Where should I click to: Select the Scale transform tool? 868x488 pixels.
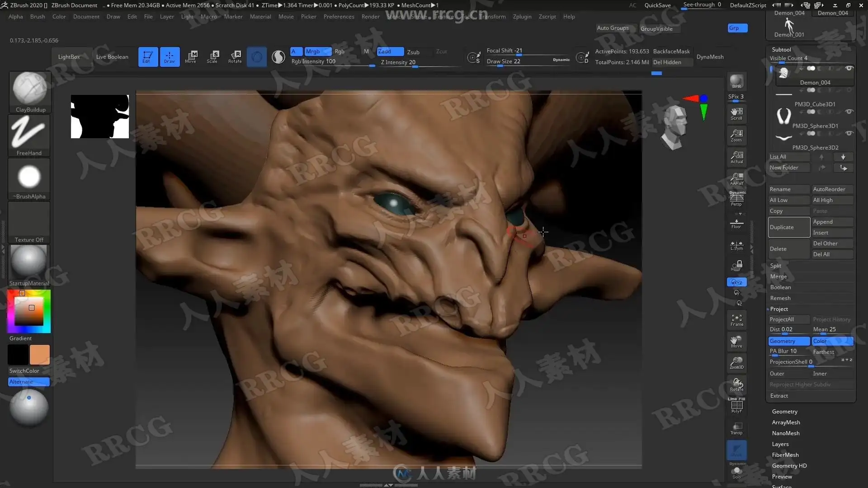click(x=212, y=56)
